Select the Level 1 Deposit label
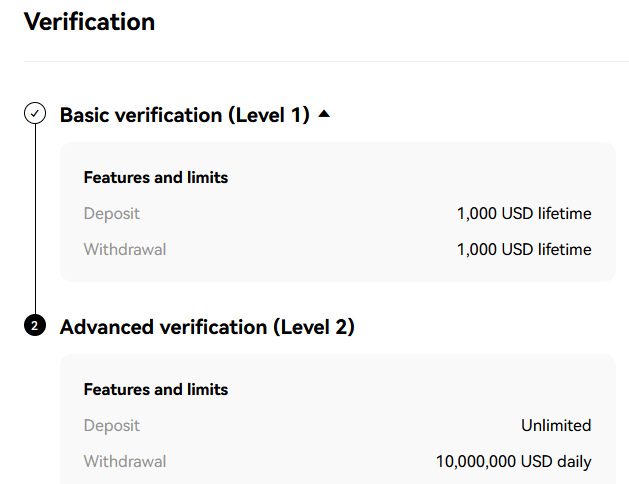Screen dimensions: 629x484 point(112,213)
